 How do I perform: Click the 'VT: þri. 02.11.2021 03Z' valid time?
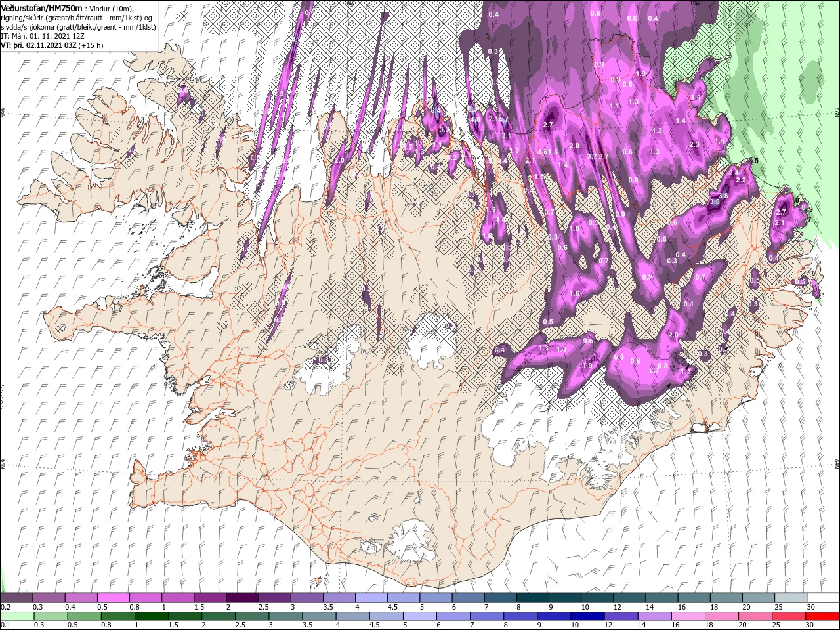click(39, 45)
